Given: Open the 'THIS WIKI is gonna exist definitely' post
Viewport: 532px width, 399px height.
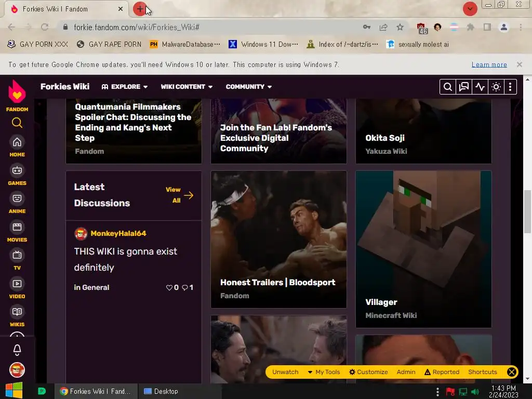Looking at the screenshot, I should pos(126,259).
